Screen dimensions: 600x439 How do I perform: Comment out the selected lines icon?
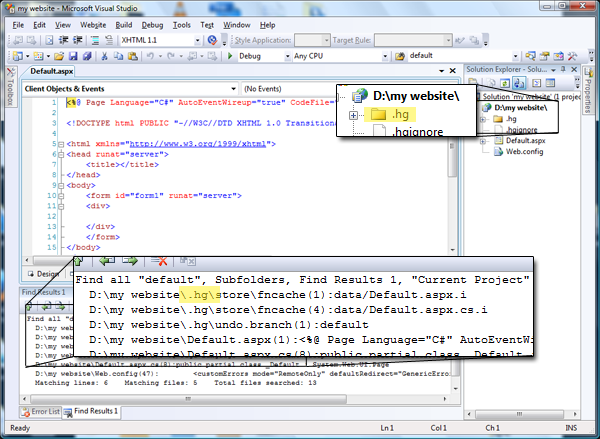pyautogui.click(x=95, y=40)
